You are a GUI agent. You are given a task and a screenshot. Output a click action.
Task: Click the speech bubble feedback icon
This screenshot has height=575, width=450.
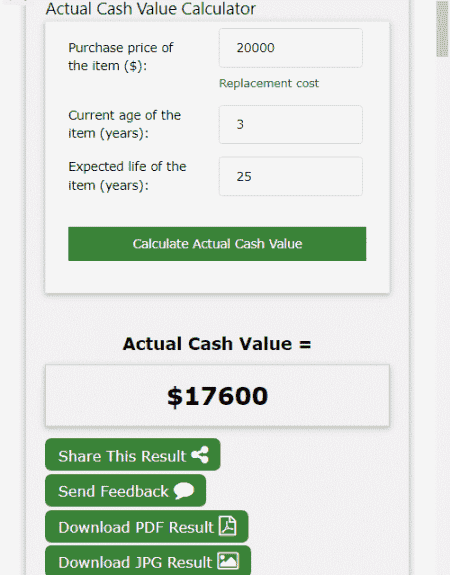(184, 491)
